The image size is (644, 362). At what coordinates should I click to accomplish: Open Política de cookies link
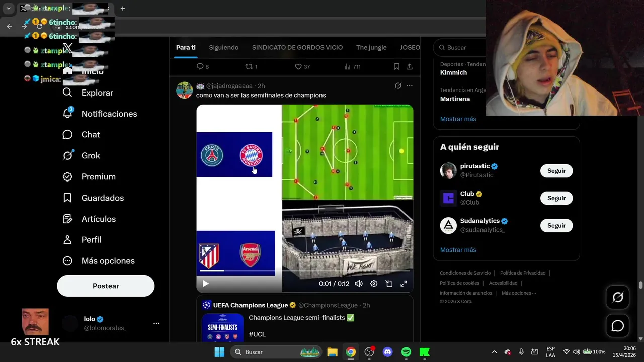459,283
